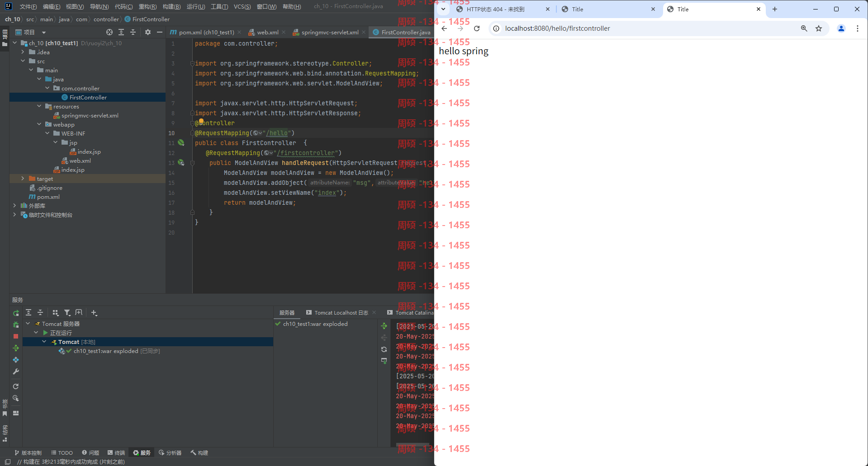The image size is (868, 466).
Task: Expand the external libraries node (外部库)
Action: point(14,206)
